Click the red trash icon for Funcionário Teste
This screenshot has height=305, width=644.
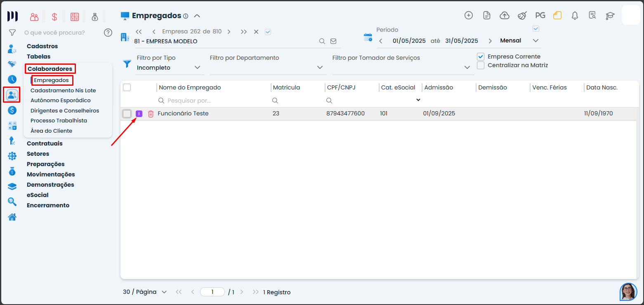(151, 114)
